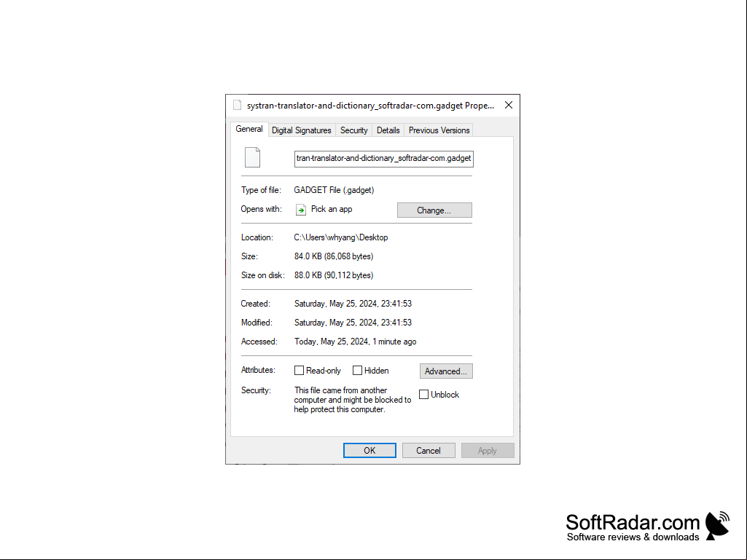Image resolution: width=747 pixels, height=560 pixels.
Task: Click the security warning message text
Action: tap(353, 400)
